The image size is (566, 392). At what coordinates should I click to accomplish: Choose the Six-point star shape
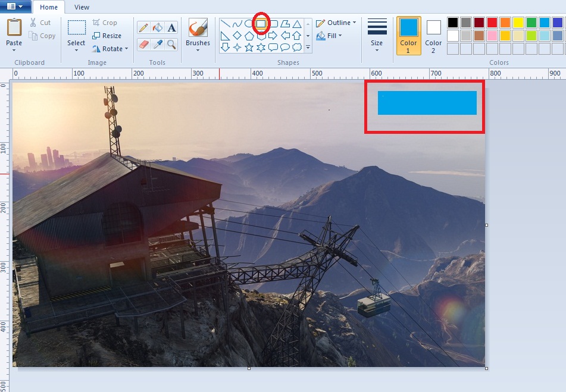coord(261,47)
